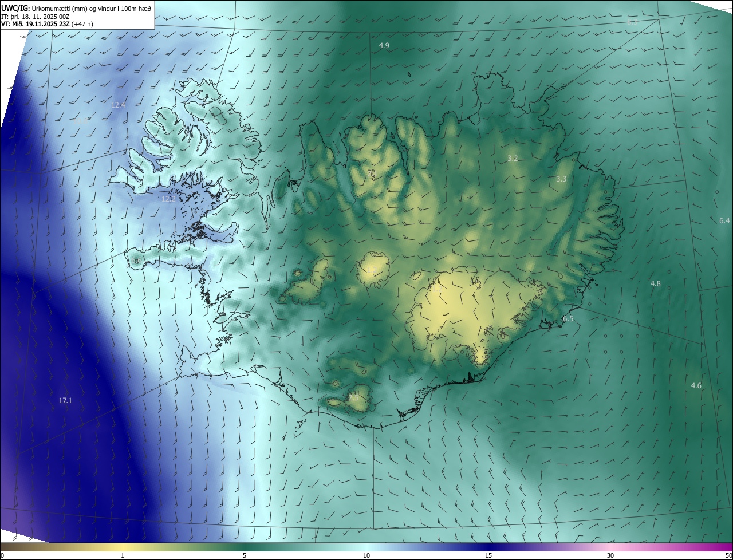Click the 0 tick on the color scale
This screenshot has height=560, width=733.
(x=2, y=555)
